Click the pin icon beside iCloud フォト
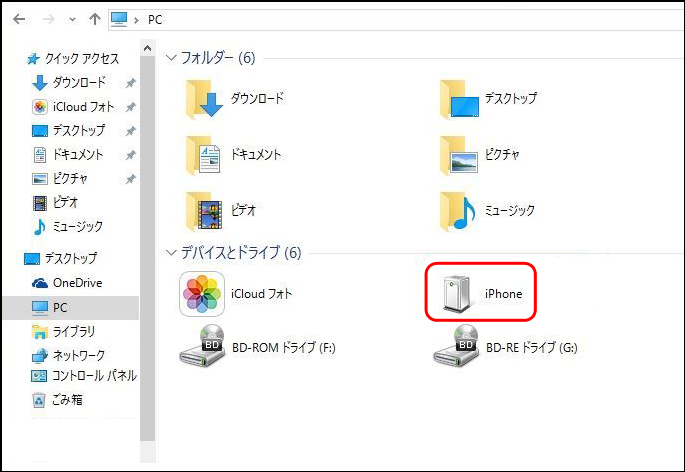The height and width of the screenshot is (472, 685). coord(130,107)
